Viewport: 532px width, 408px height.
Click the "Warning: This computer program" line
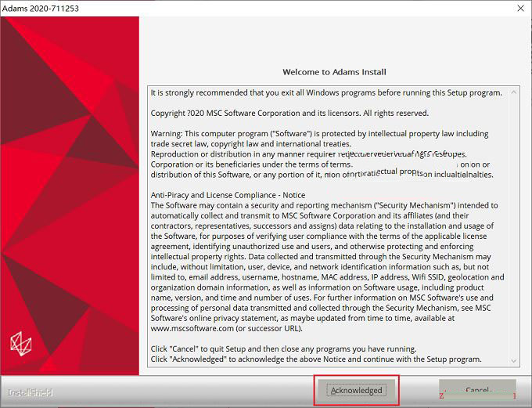[319, 133]
